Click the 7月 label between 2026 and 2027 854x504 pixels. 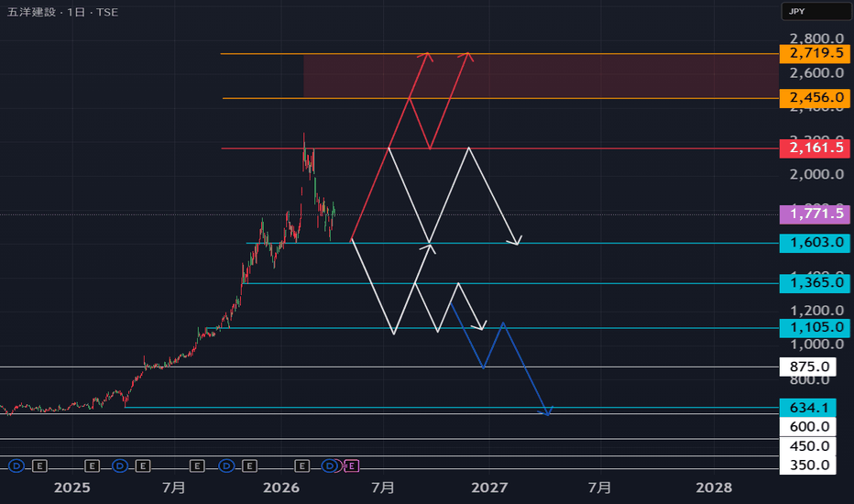[x=383, y=488]
